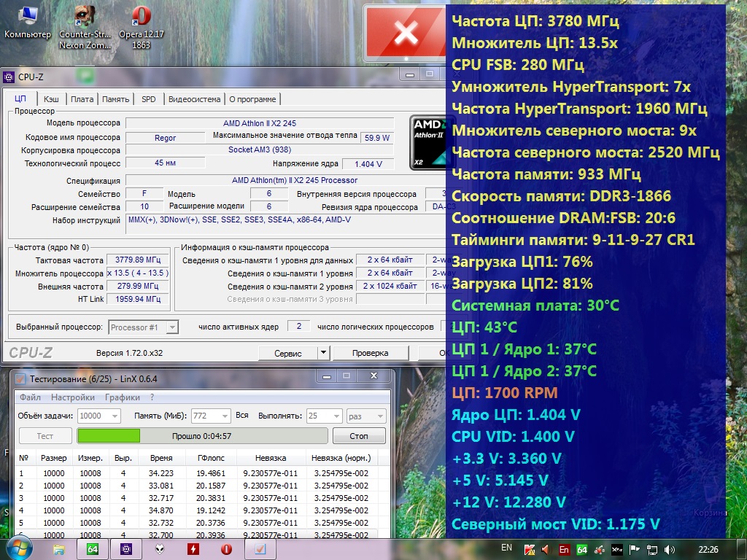Click the CPU-Z title bar icon
The height and width of the screenshot is (560, 747).
(9, 77)
